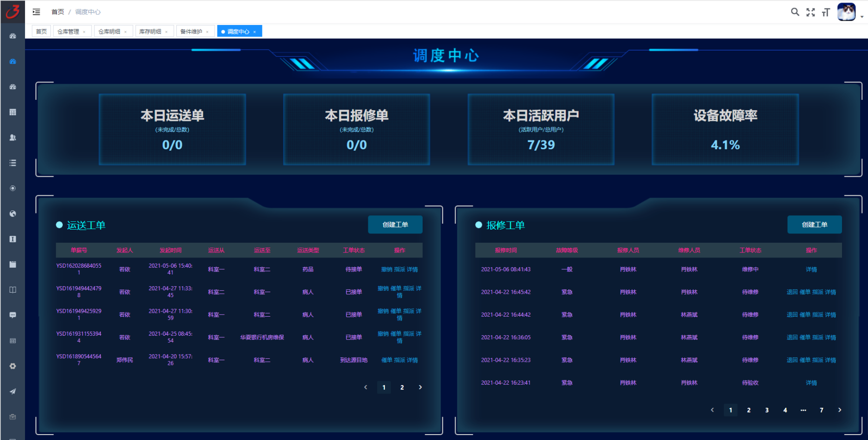Click 创建工单 in the 运送工单 panel
Image resolution: width=868 pixels, height=440 pixels.
click(x=395, y=225)
